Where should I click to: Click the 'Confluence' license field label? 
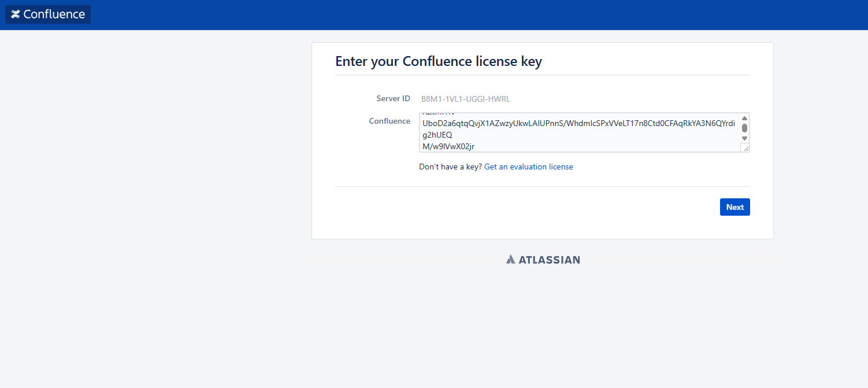coord(390,121)
